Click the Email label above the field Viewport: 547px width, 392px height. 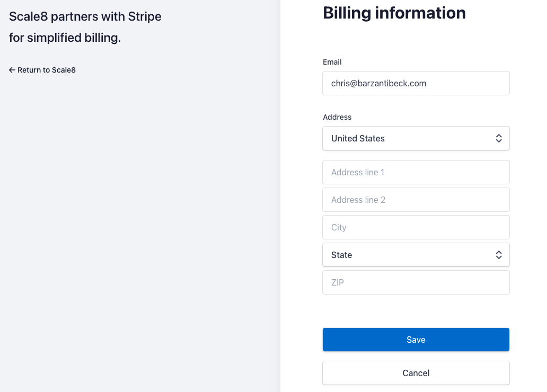click(332, 62)
